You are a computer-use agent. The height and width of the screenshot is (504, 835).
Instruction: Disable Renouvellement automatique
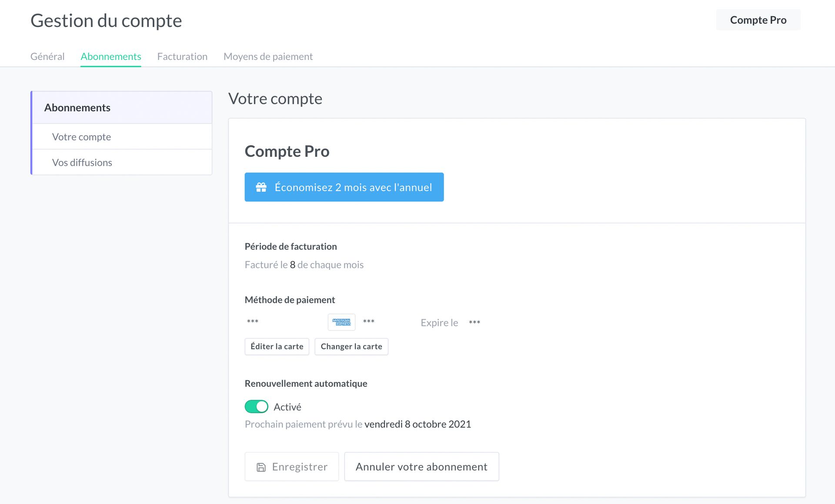(256, 407)
